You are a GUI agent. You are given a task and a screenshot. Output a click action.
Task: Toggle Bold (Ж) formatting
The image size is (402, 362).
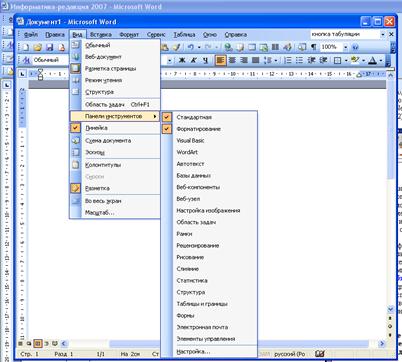pyautogui.click(x=182, y=60)
